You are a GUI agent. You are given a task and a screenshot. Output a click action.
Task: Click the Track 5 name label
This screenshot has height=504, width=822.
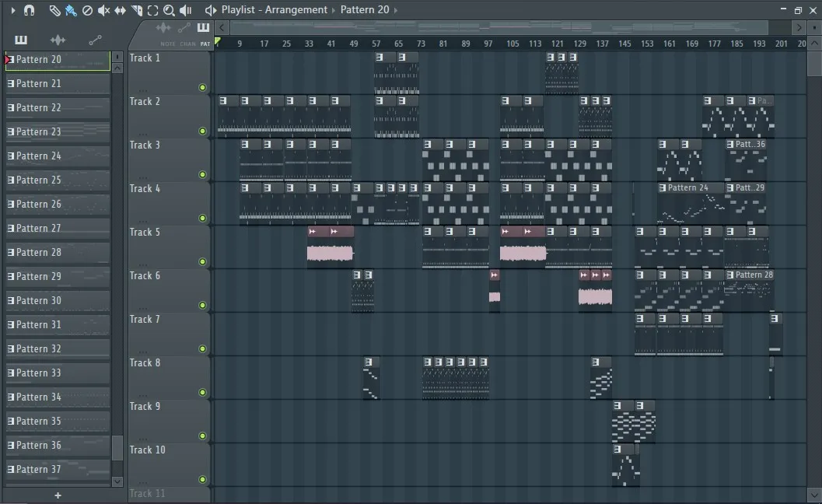pyautogui.click(x=145, y=232)
